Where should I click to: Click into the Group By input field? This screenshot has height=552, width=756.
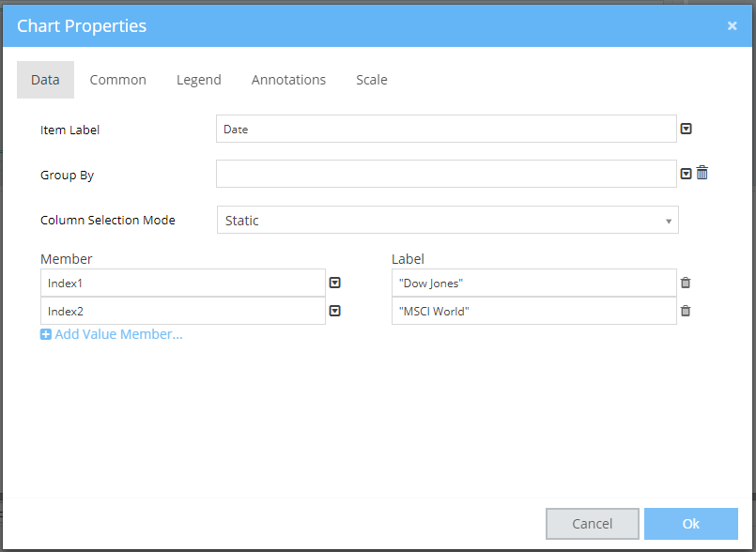446,174
